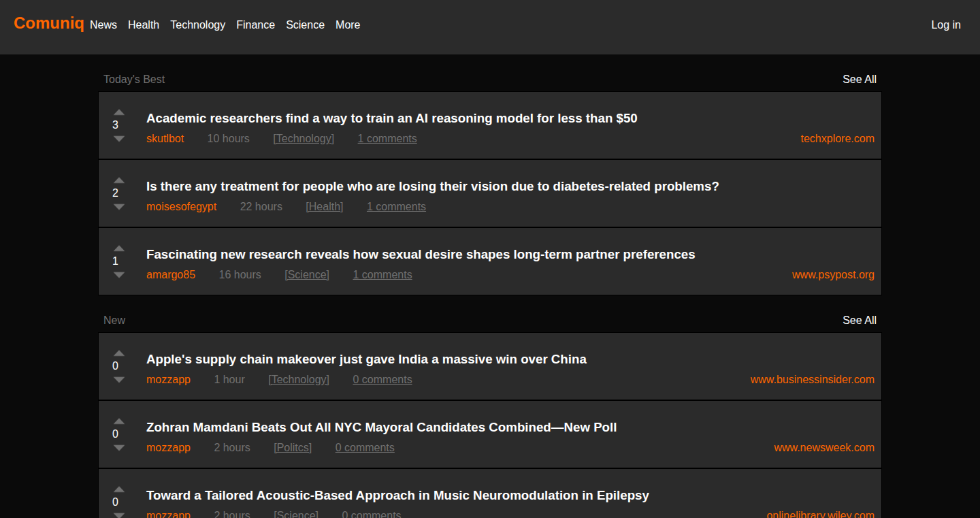Go to the Finance section

[255, 25]
